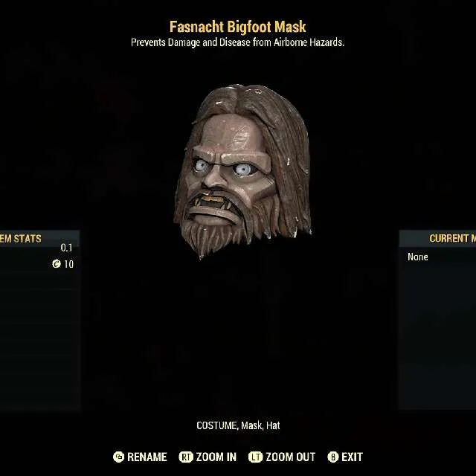
Task: Click the LT trigger icon
Action: 255,457
